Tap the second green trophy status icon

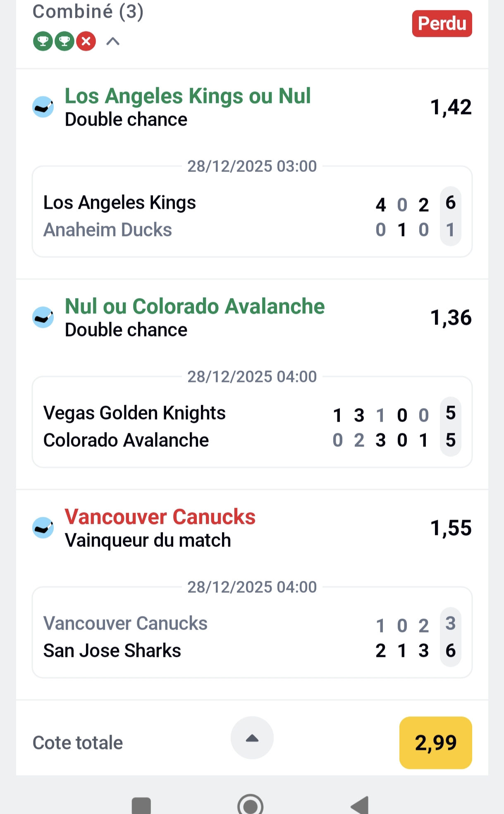pyautogui.click(x=64, y=41)
